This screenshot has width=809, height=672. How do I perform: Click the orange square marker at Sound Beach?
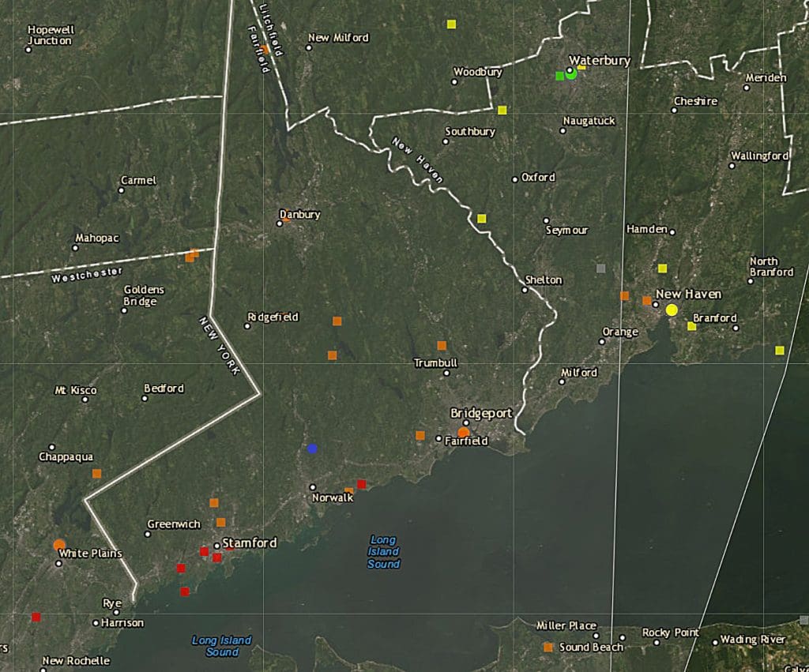[x=547, y=648]
